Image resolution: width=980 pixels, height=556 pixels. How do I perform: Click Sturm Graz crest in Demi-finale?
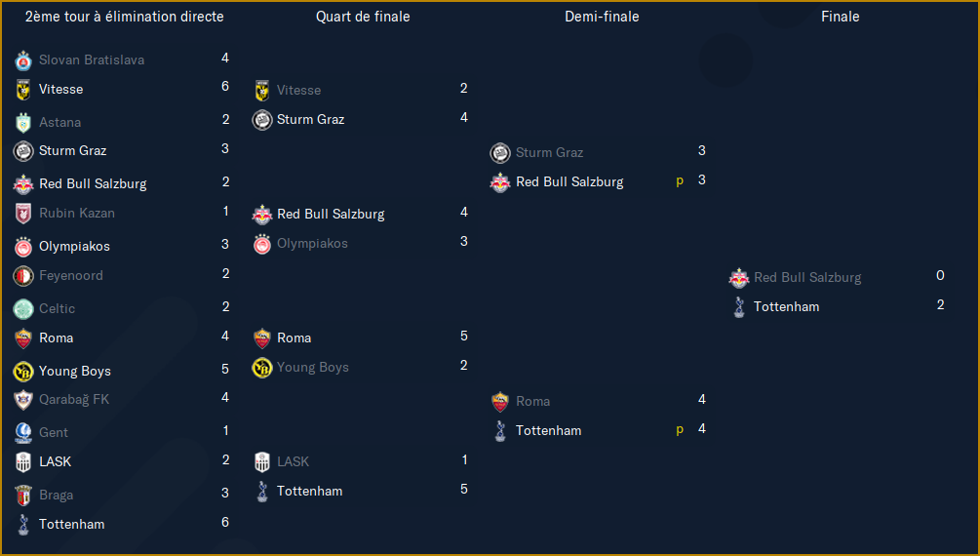click(500, 152)
